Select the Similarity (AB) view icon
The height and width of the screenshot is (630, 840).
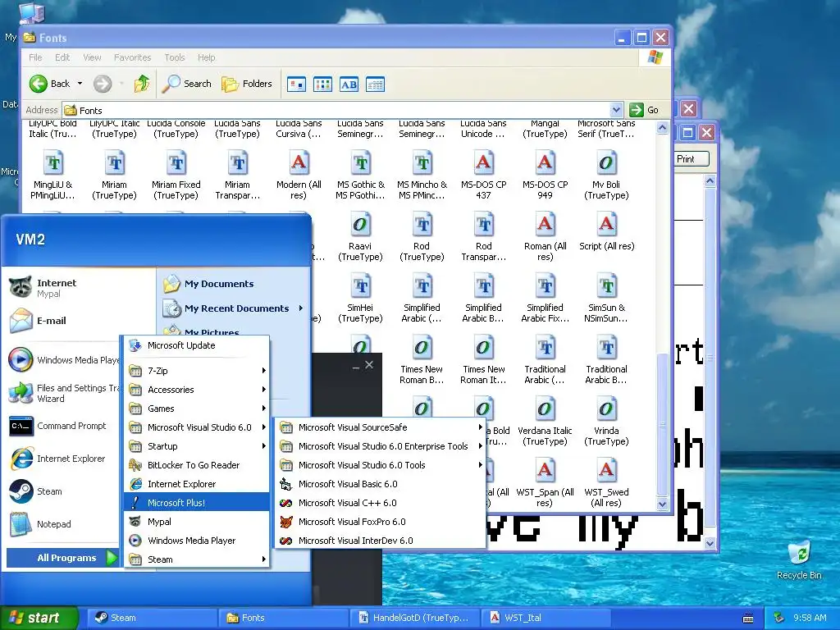coord(349,84)
